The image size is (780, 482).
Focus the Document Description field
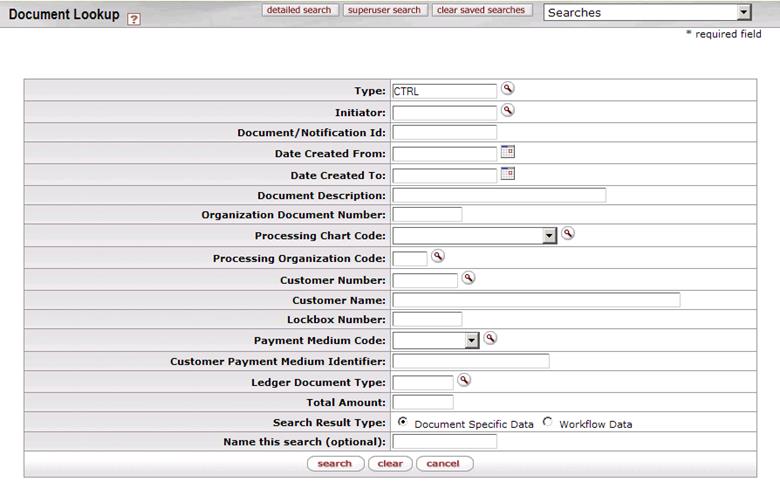click(x=499, y=195)
